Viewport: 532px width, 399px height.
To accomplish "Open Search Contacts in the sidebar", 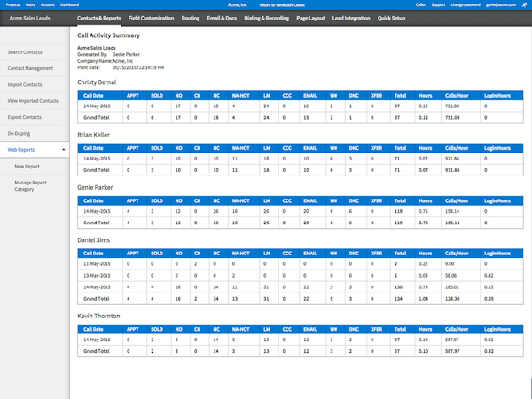I will click(x=25, y=53).
